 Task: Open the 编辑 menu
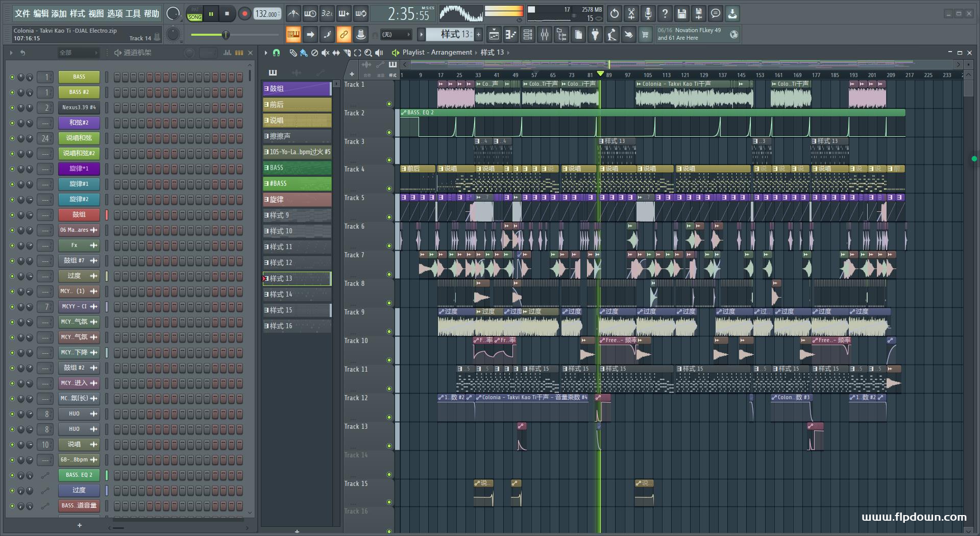coord(41,14)
